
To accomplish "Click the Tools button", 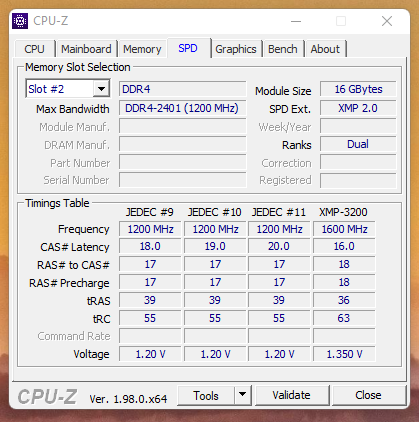I will (206, 395).
